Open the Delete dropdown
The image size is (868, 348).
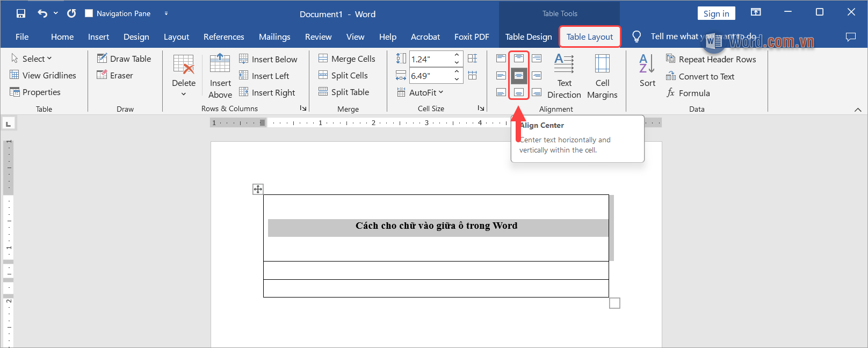click(184, 75)
